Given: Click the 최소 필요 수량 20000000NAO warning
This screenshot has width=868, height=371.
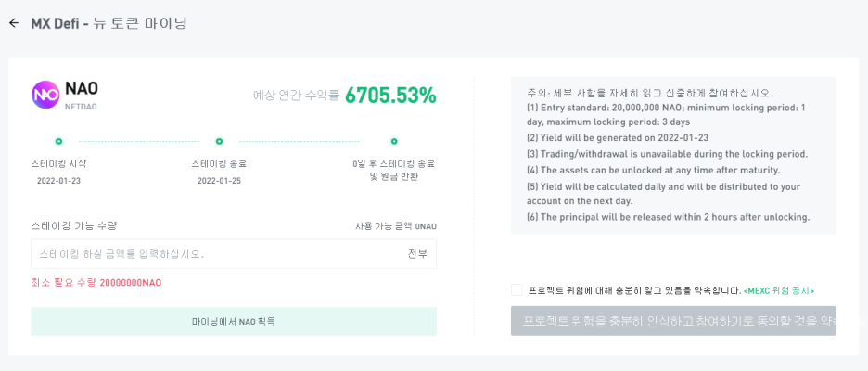Looking at the screenshot, I should (x=96, y=283).
